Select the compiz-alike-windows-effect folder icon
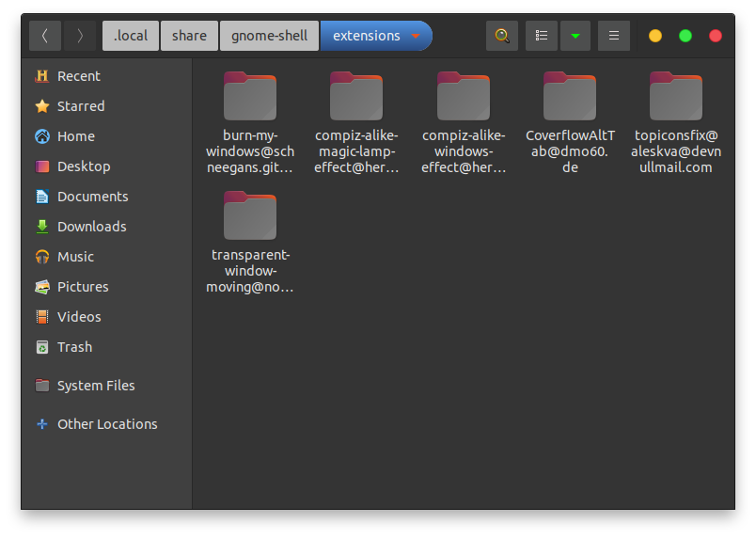The width and height of the screenshot is (756, 538). [x=464, y=96]
